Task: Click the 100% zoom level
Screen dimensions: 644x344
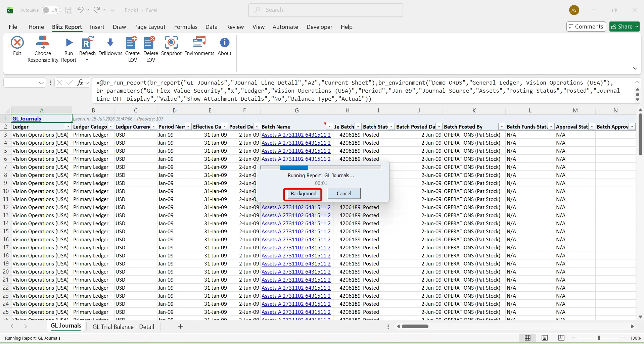Action: tap(635, 338)
